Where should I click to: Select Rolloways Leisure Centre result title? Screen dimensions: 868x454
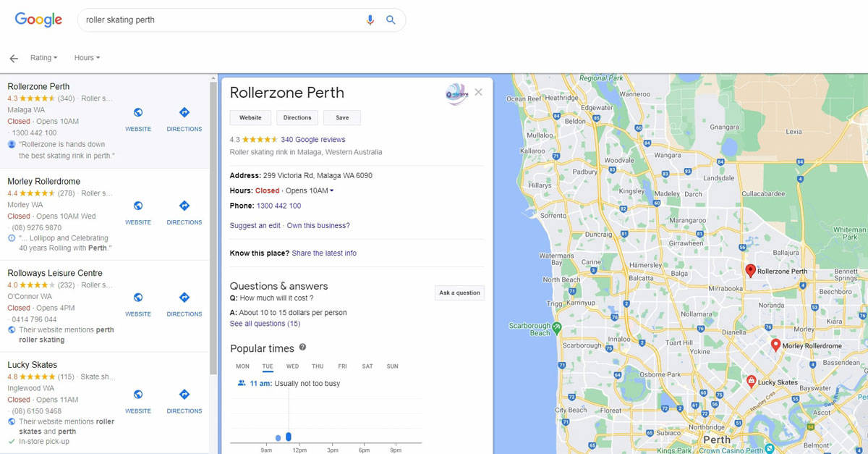pyautogui.click(x=55, y=273)
